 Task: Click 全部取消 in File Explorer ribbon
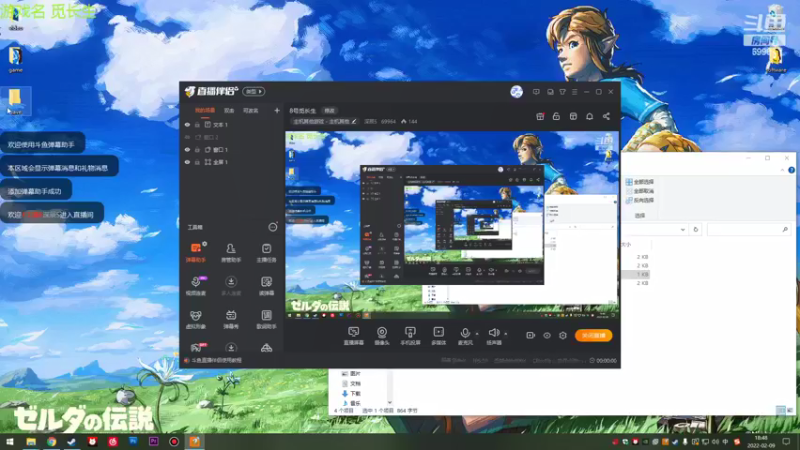pyautogui.click(x=640, y=191)
